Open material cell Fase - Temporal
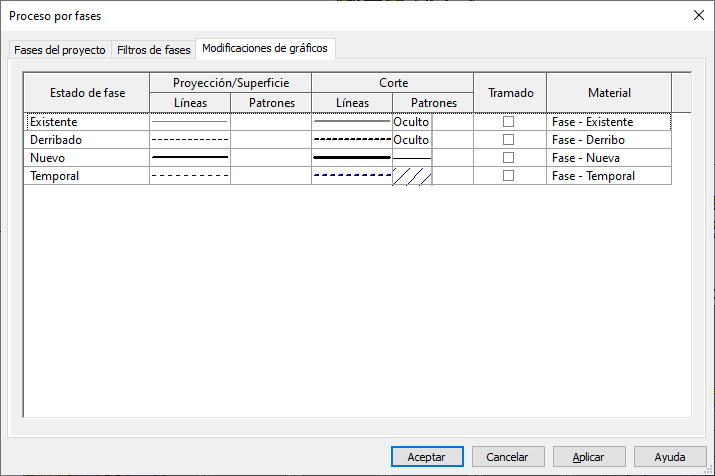 point(608,176)
